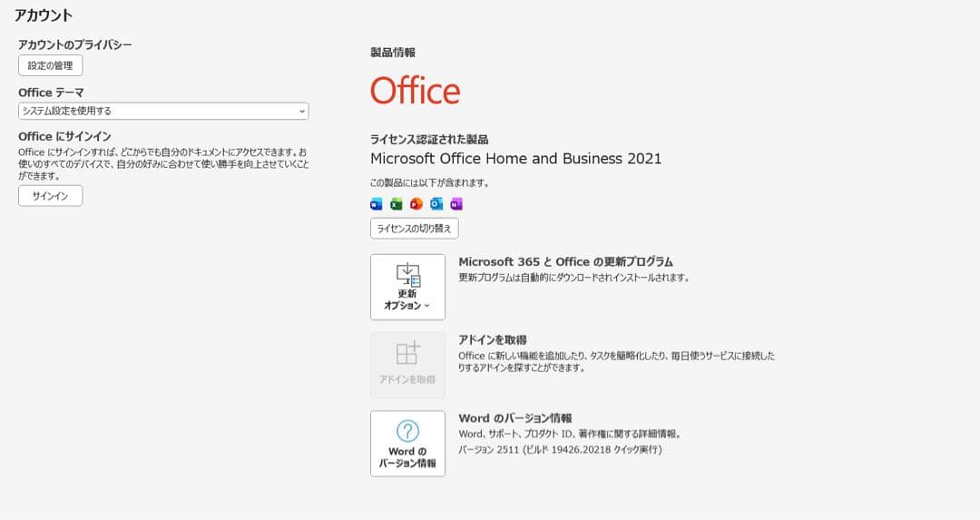Click the ライセンス認証された製品 label

point(429,140)
